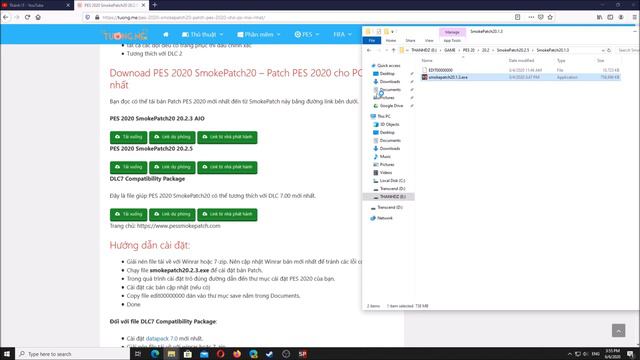640x360 pixels.
Task: Open the Firefox account icon
Action: pos(621,17)
